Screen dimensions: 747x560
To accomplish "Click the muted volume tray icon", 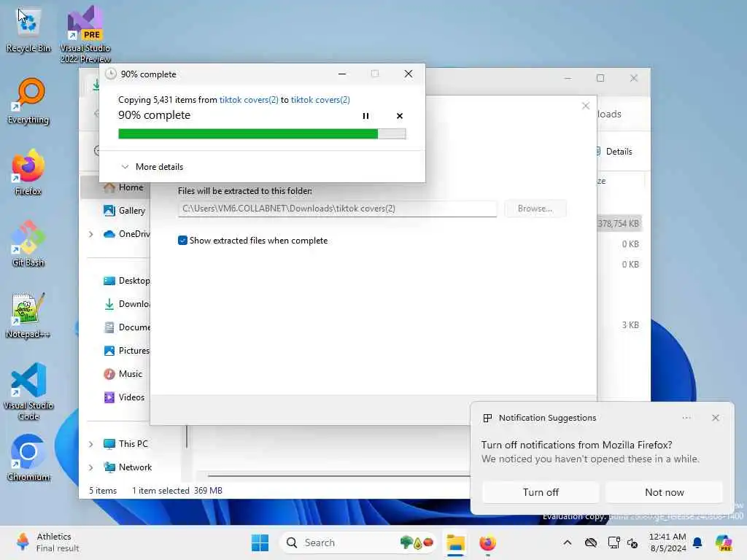I will pyautogui.click(x=633, y=542).
